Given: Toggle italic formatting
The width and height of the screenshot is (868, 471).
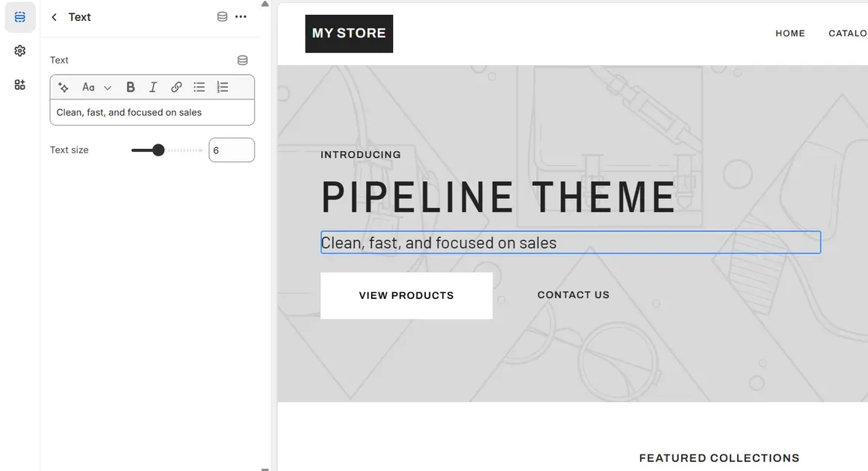Looking at the screenshot, I should [x=153, y=87].
